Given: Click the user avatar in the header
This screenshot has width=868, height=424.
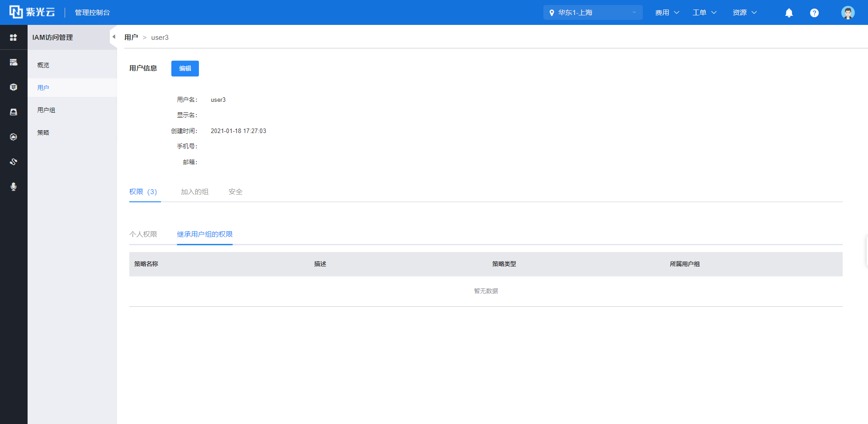Looking at the screenshot, I should tap(848, 13).
